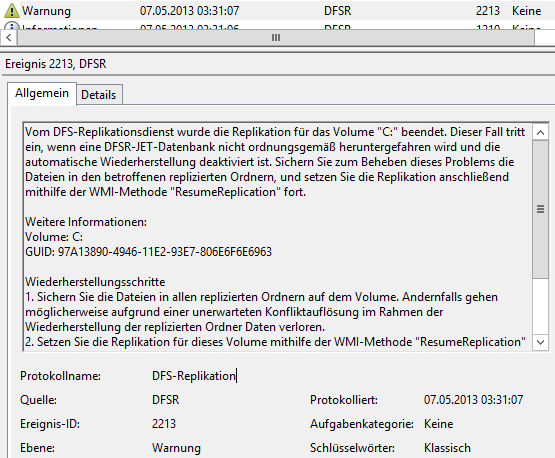The width and height of the screenshot is (555, 458).
Task: Click the Ebene value Warnung
Action: (176, 448)
